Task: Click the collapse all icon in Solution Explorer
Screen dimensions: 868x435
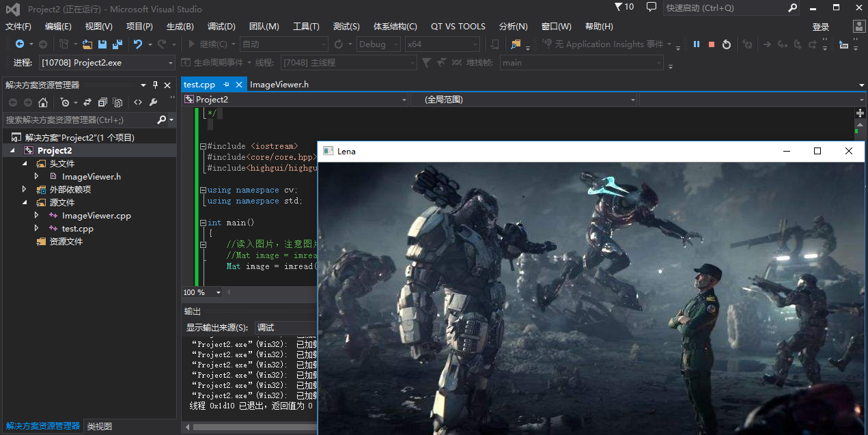Action: (x=102, y=102)
